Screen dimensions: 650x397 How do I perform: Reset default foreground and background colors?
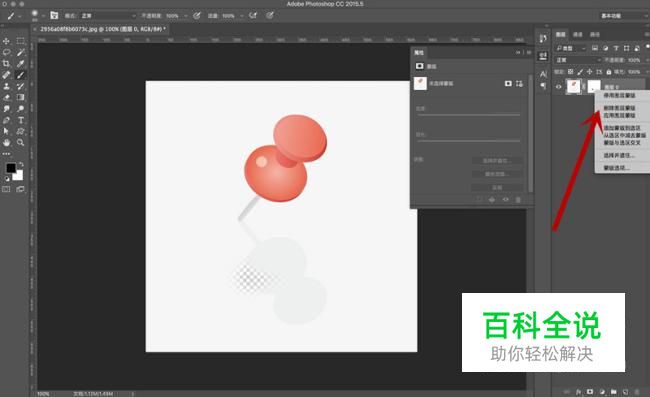coord(7,179)
